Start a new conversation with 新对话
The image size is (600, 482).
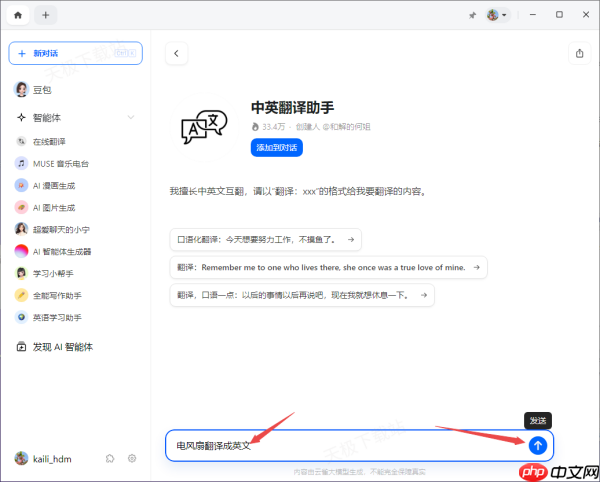click(75, 53)
